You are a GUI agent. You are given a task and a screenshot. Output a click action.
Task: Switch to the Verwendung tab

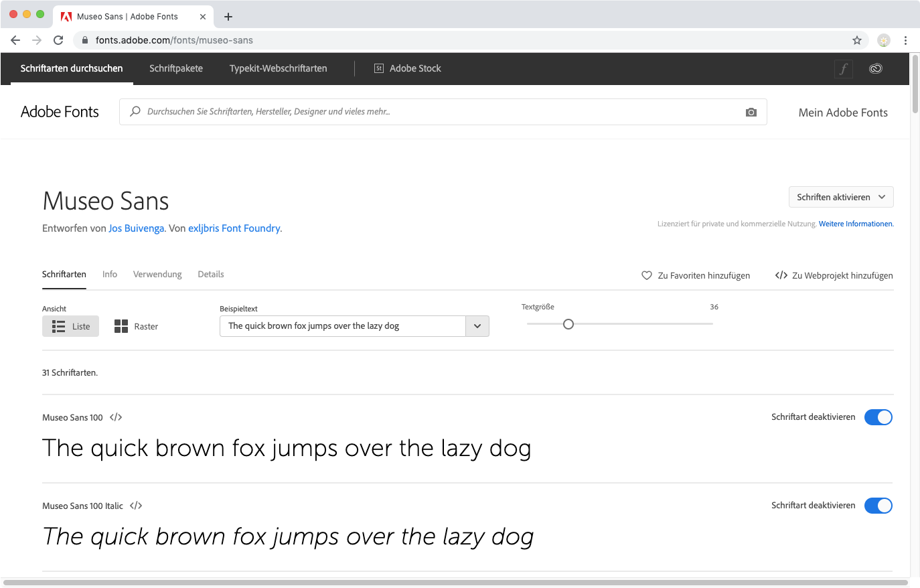(x=157, y=274)
